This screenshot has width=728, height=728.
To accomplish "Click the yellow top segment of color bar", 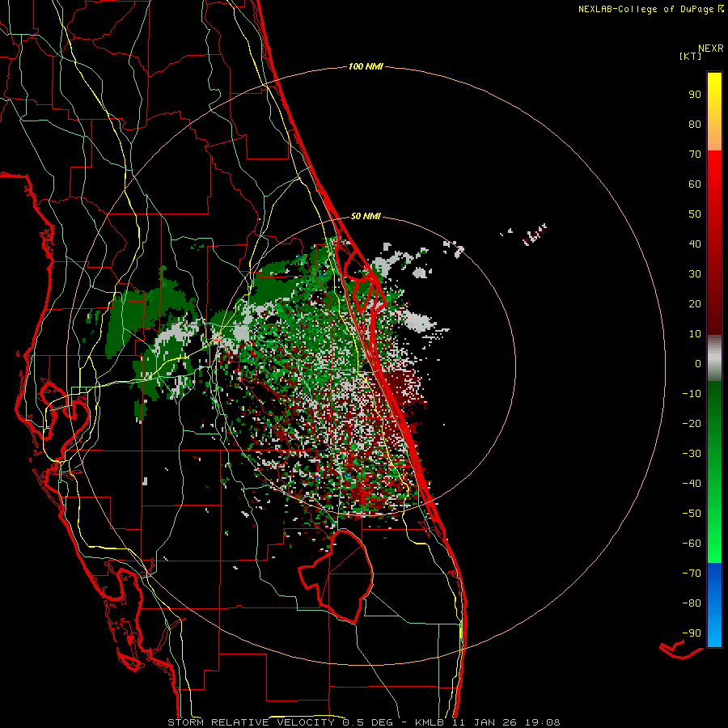I will [x=714, y=112].
